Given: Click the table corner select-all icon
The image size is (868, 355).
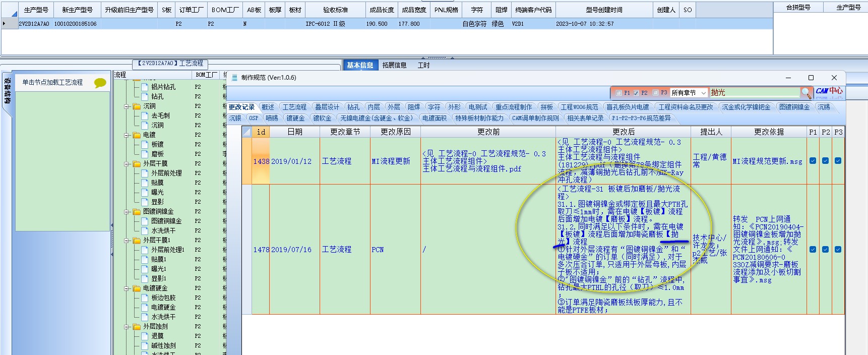Looking at the screenshot, I should [247, 132].
